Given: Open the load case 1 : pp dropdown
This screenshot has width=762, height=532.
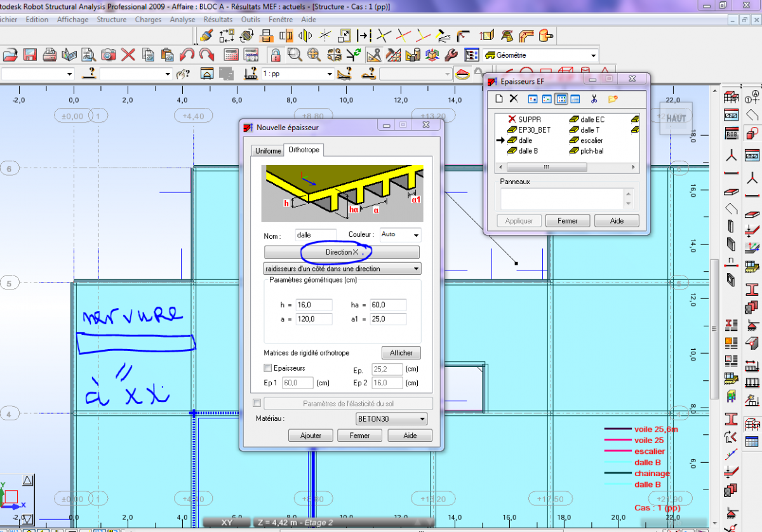Looking at the screenshot, I should click(297, 74).
